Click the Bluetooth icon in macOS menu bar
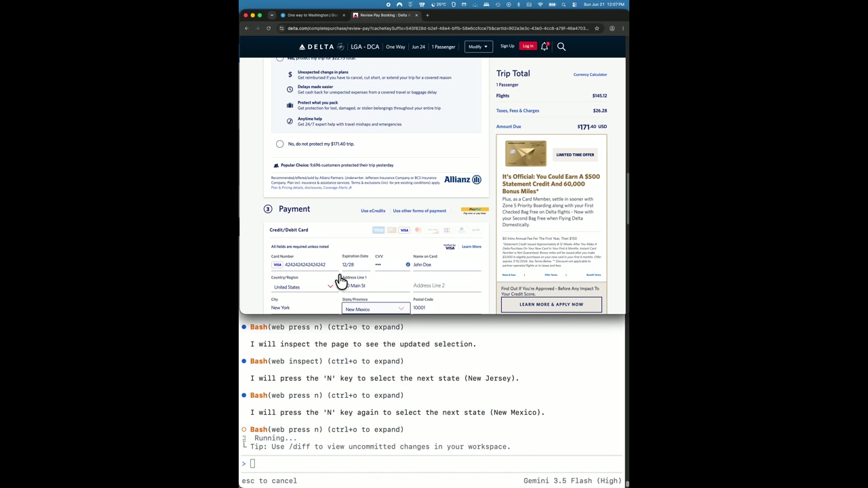 (x=518, y=5)
